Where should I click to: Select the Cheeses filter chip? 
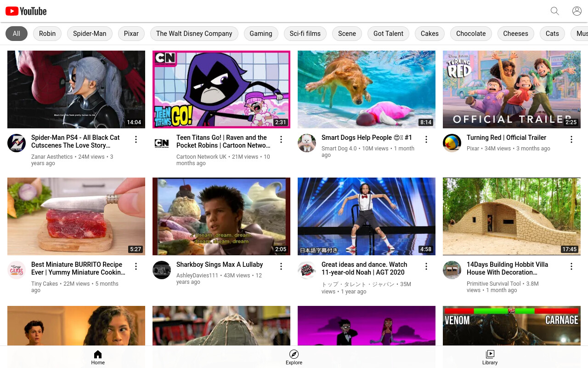515,34
